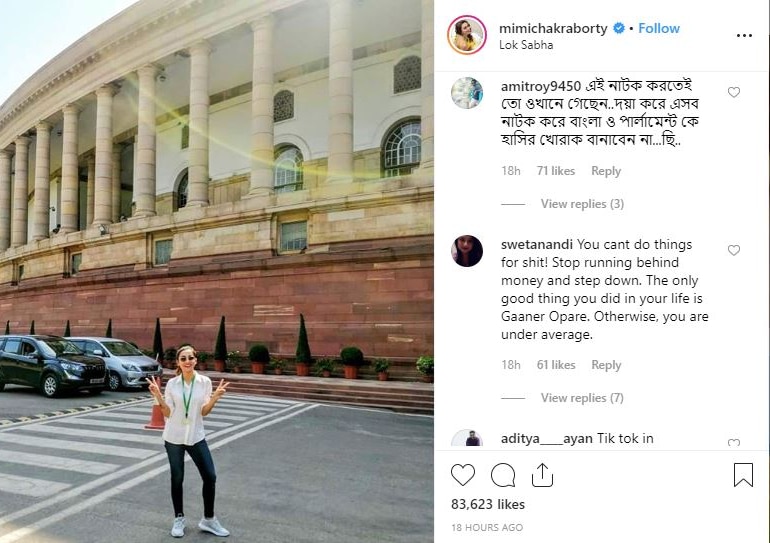Open swetanandi's avatar

coord(467,251)
